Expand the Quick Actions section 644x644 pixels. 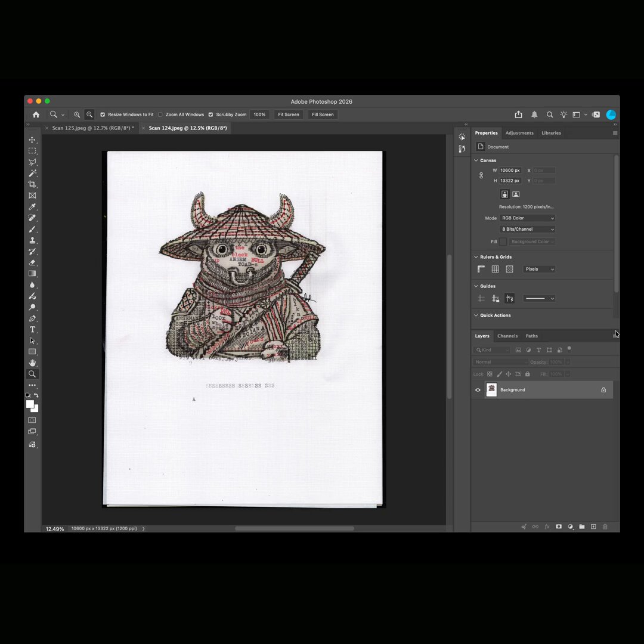476,315
